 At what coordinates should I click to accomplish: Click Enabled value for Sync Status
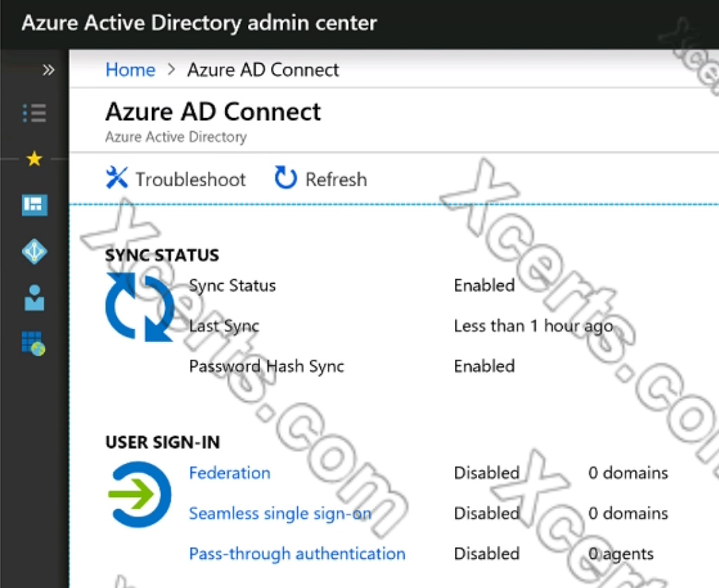coord(484,285)
